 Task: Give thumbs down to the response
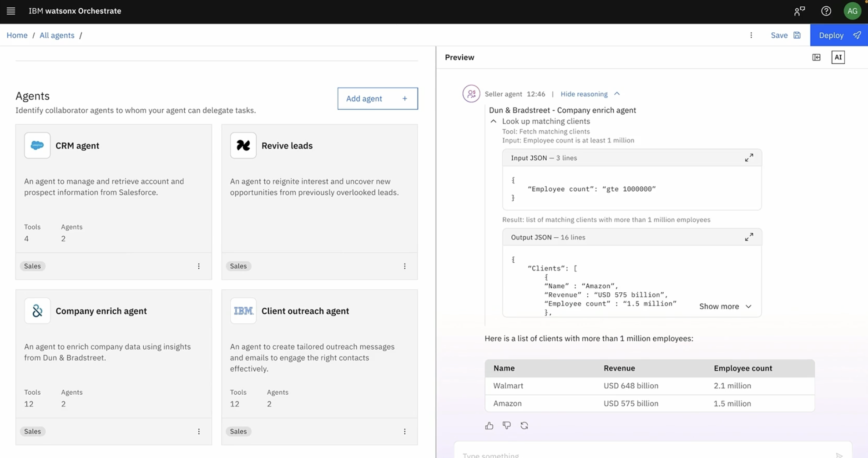(x=506, y=425)
